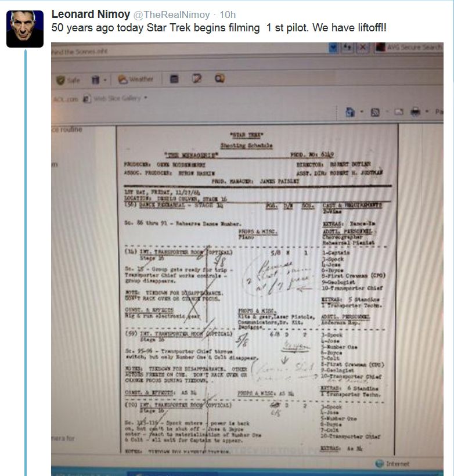Click the AVG Secure Search box
This screenshot has height=476, width=454.
(409, 47)
